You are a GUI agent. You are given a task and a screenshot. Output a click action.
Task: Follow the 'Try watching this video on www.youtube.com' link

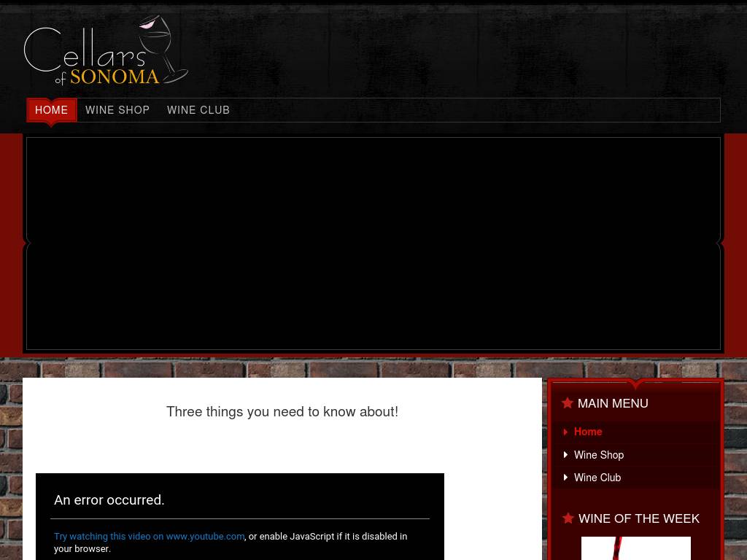click(149, 536)
